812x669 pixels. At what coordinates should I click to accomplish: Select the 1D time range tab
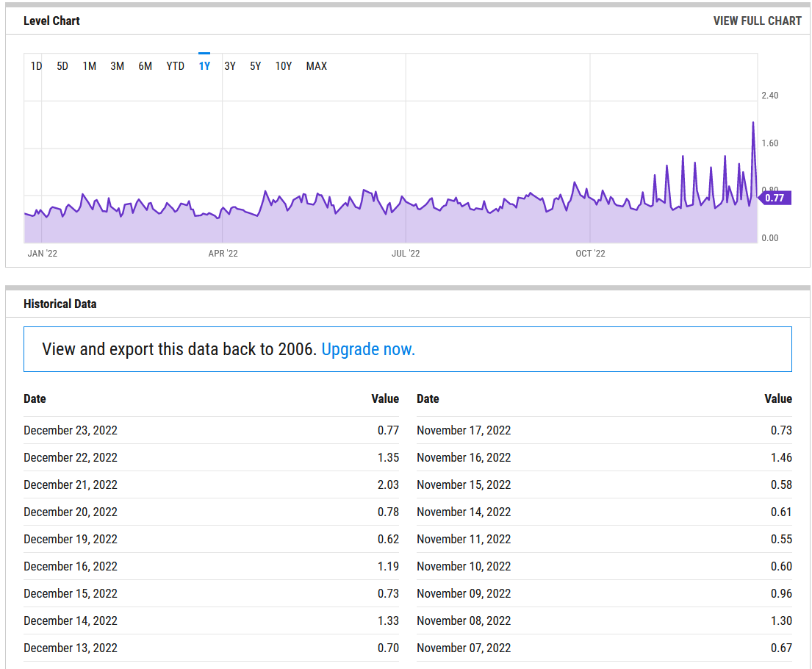point(36,66)
